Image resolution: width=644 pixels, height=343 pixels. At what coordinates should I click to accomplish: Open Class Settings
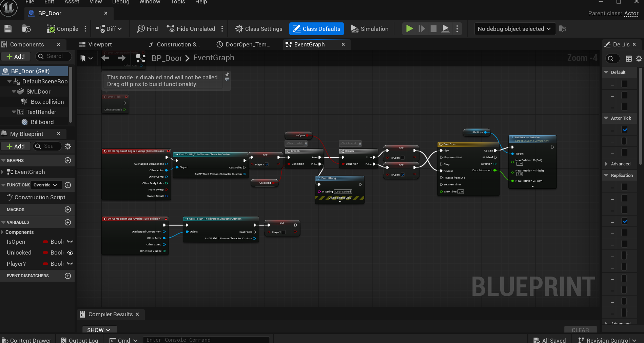coord(259,29)
